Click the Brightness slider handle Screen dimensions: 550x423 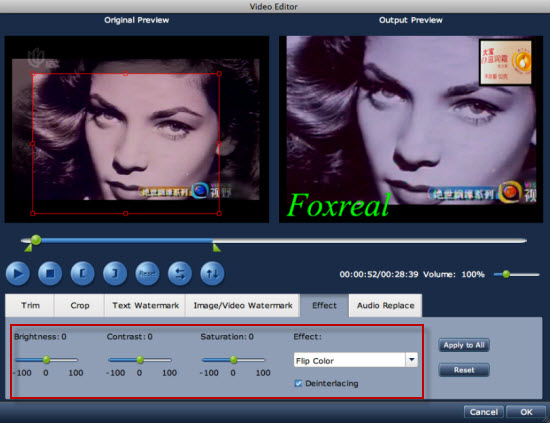point(46,360)
